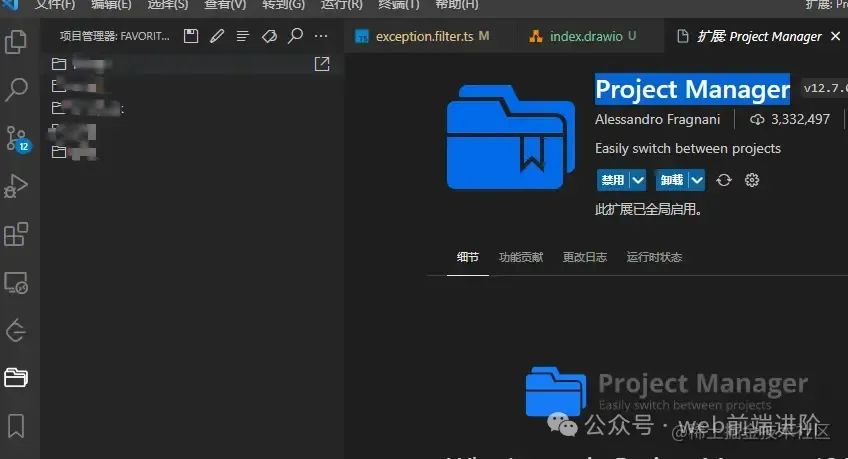
Task: Open the Remote Explorer view
Action: 16,283
